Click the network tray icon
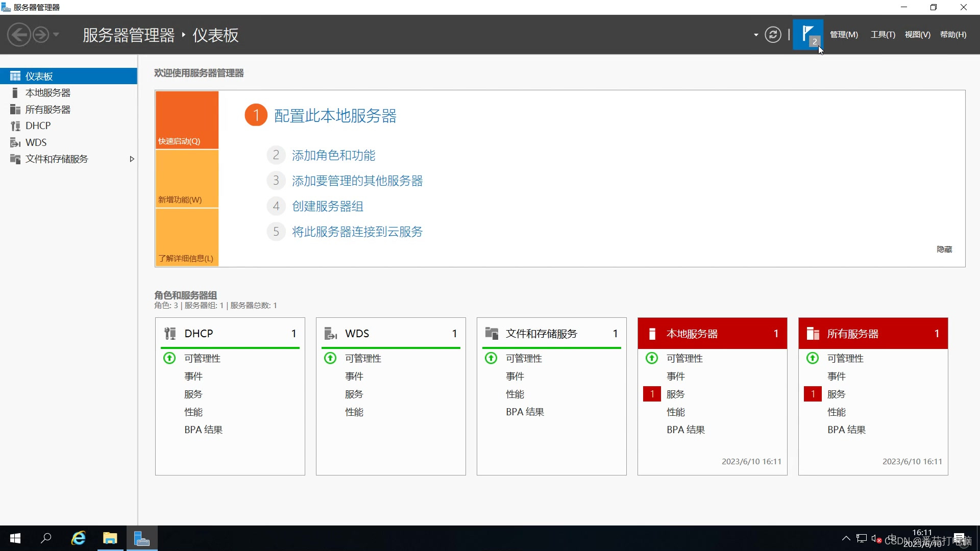Image resolution: width=980 pixels, height=551 pixels. point(862,538)
